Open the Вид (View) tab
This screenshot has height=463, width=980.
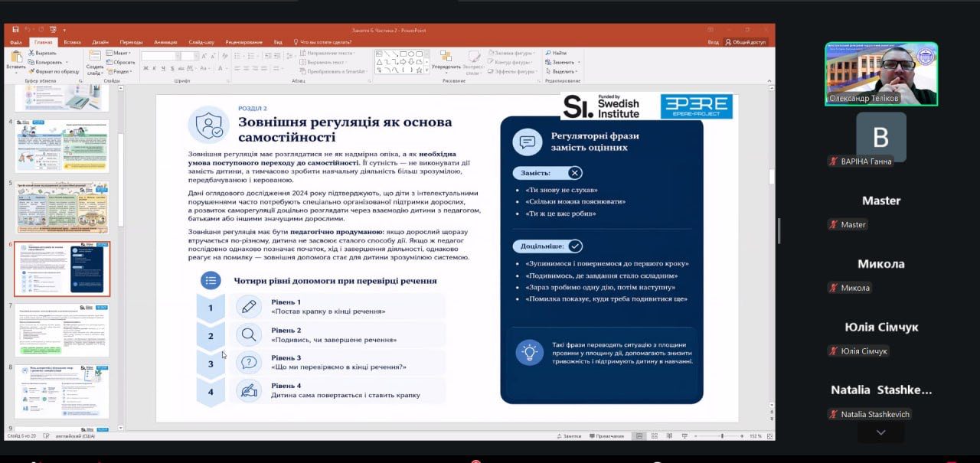[x=278, y=42]
